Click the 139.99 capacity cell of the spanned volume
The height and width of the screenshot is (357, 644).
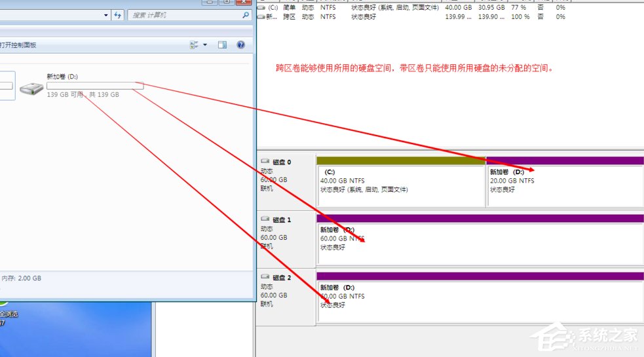[x=458, y=17]
